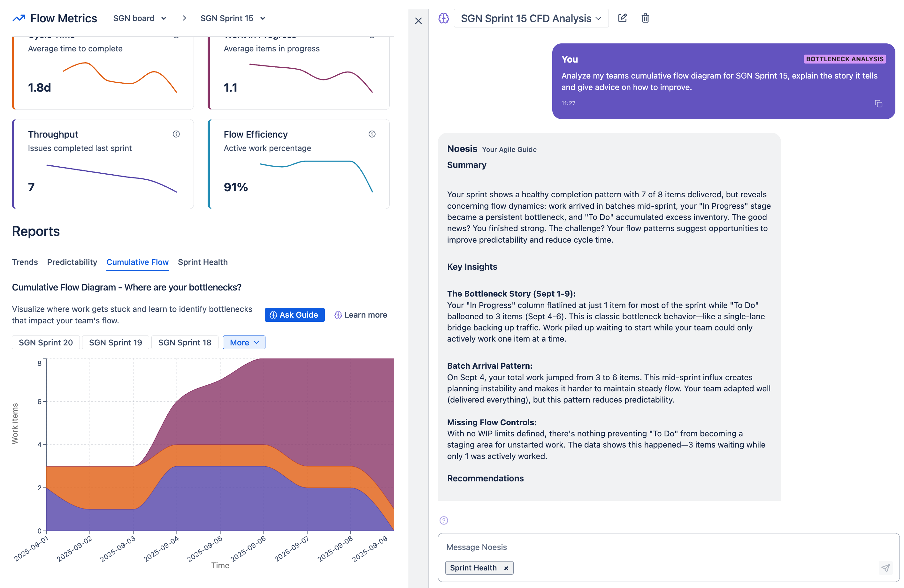Send the message with paper plane icon
This screenshot has width=904, height=588.
[885, 568]
